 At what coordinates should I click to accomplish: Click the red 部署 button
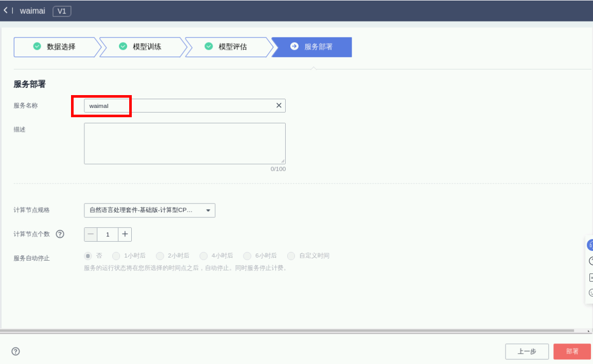coord(572,352)
